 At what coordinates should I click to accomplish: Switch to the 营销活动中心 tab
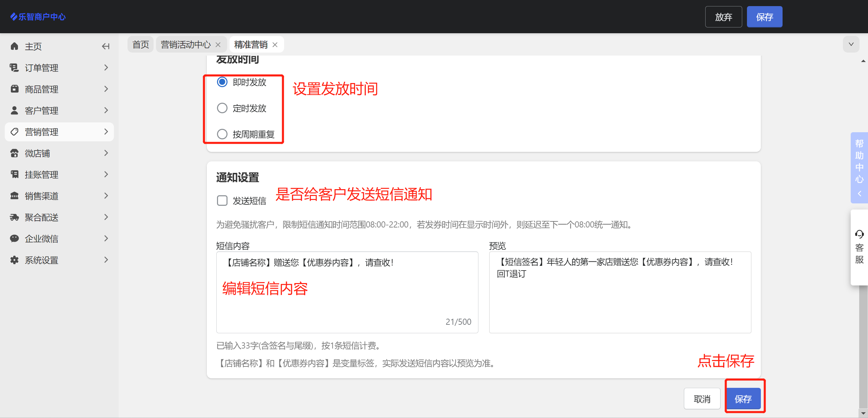[x=185, y=45]
